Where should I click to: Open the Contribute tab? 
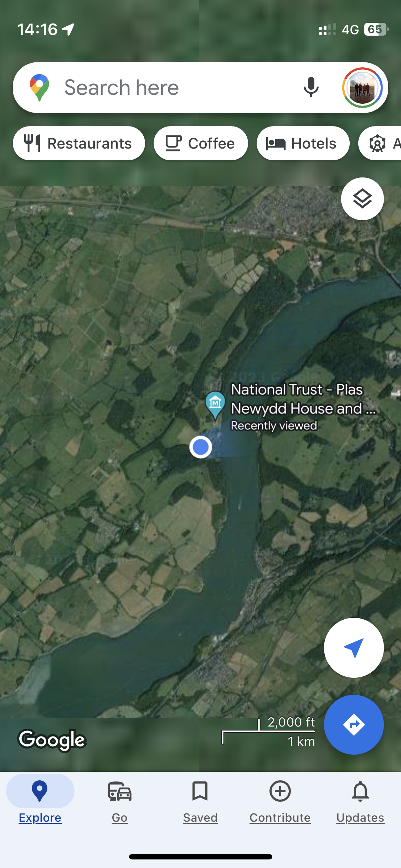tap(280, 802)
